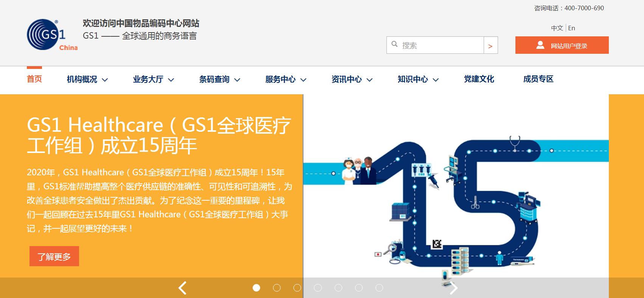Open the 首页 home tab
Image resolution: width=644 pixels, height=298 pixels.
point(34,79)
